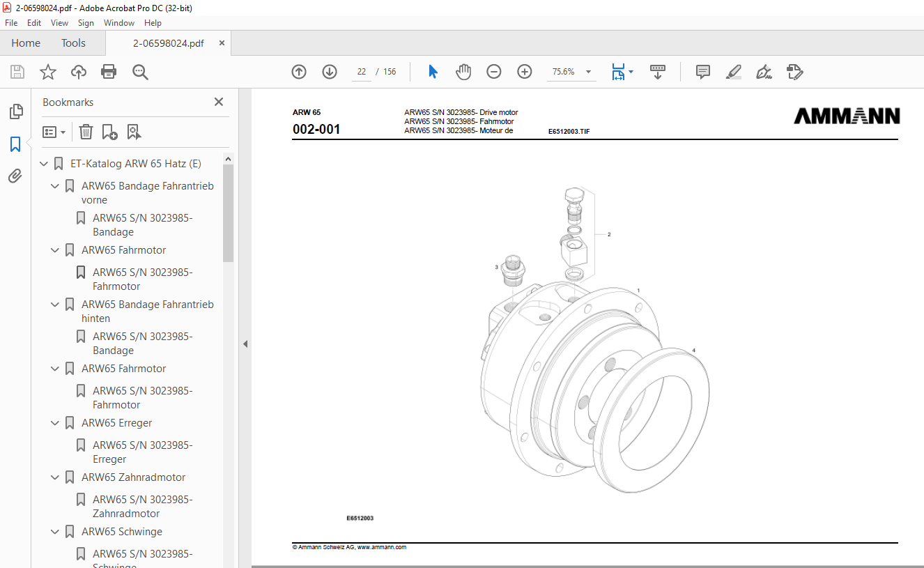
Task: Open the File menu
Action: (11, 23)
